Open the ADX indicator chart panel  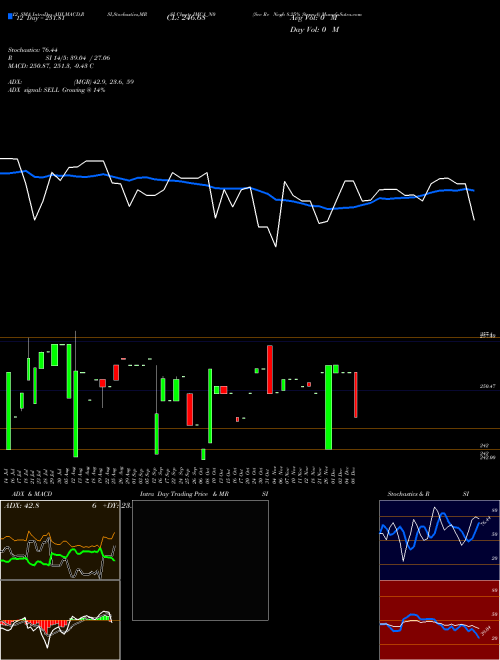(60, 540)
